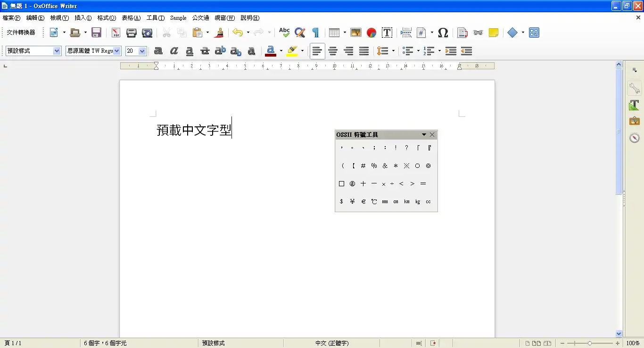Expand the line spacing dropdown arrow
The height and width of the screenshot is (348, 644).
tap(393, 51)
